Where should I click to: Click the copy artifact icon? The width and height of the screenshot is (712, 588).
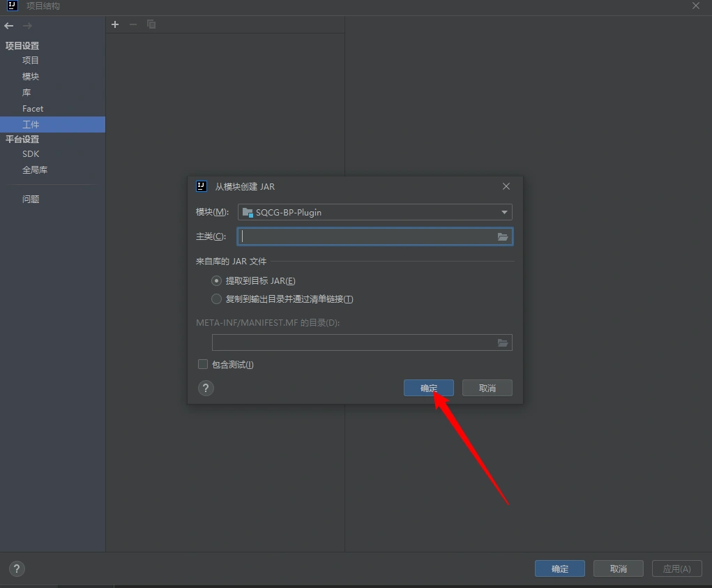[x=151, y=24]
